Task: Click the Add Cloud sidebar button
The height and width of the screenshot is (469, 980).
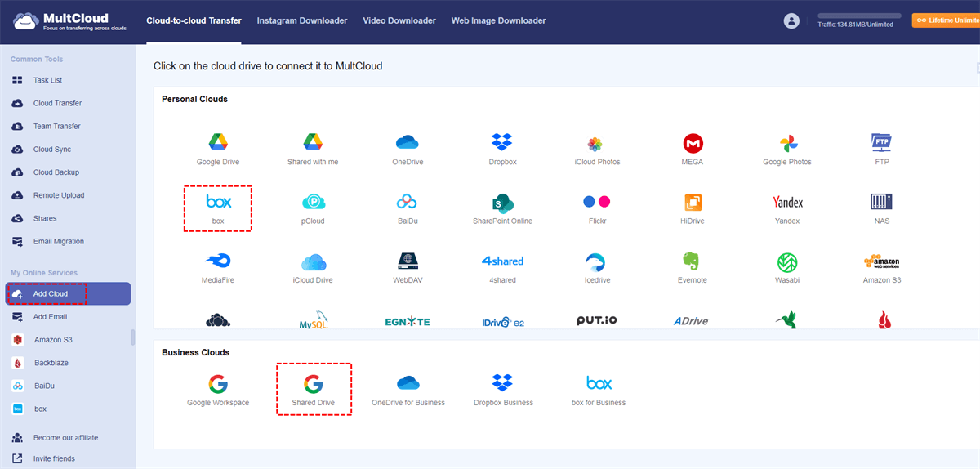Action: 68,293
